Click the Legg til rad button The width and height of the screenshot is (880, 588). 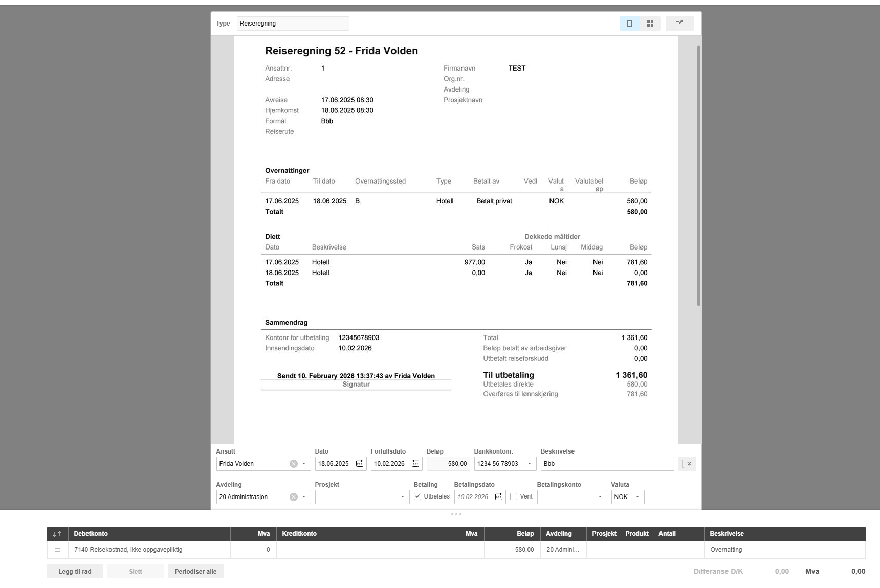point(75,572)
